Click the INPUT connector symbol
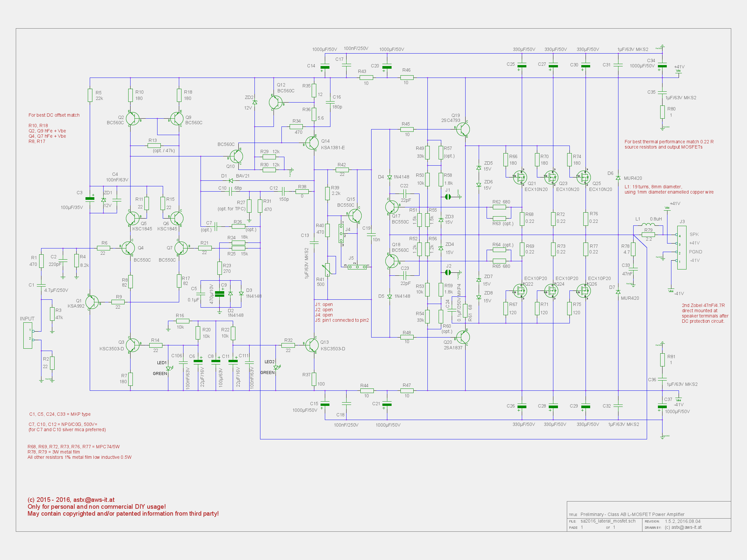 28,335
